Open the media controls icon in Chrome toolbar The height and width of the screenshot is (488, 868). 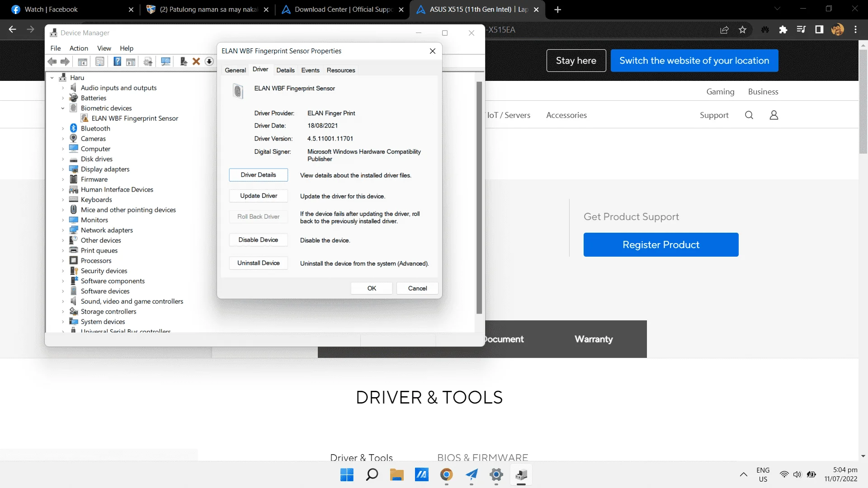pos(801,30)
